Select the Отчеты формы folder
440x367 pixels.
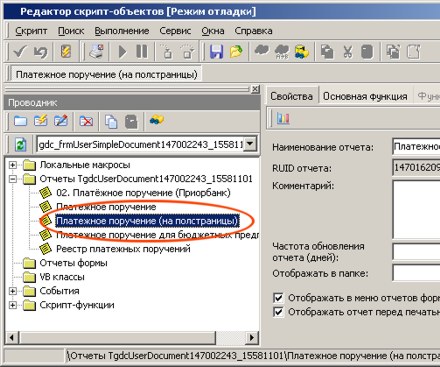click(x=73, y=263)
